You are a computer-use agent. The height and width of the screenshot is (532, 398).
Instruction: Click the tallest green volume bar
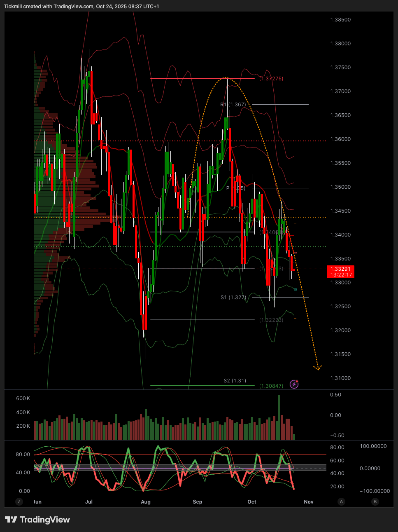coord(279,417)
